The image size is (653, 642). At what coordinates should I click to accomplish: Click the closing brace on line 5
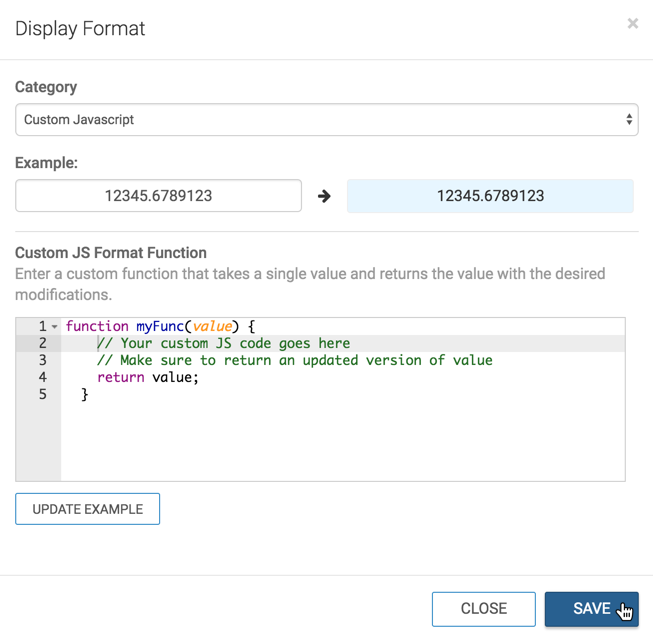[x=85, y=395]
